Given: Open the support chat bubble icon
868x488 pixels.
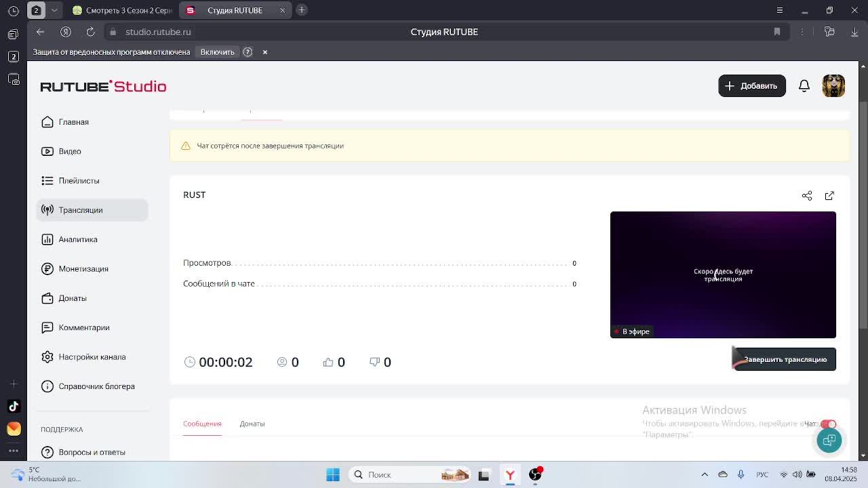Looking at the screenshot, I should pyautogui.click(x=829, y=441).
